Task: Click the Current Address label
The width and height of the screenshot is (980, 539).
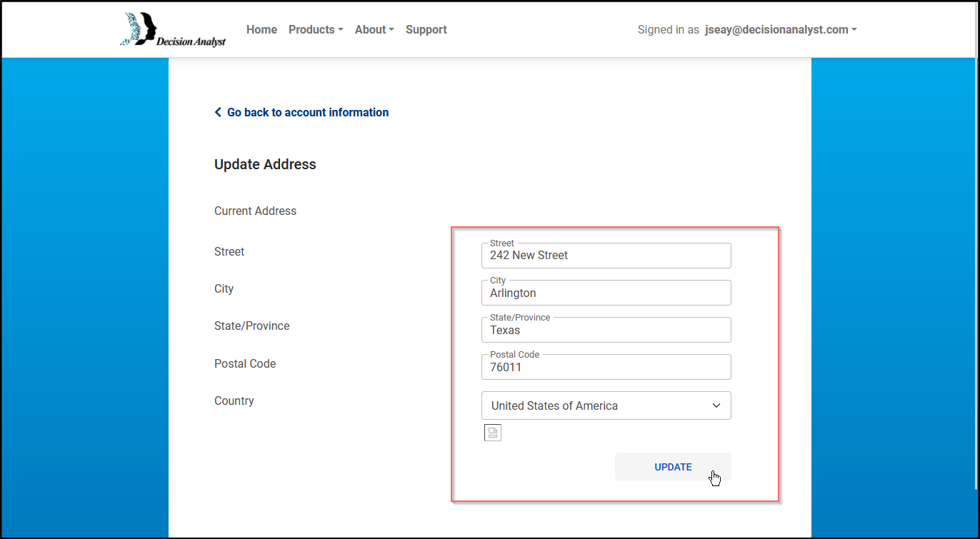Action: (x=255, y=211)
